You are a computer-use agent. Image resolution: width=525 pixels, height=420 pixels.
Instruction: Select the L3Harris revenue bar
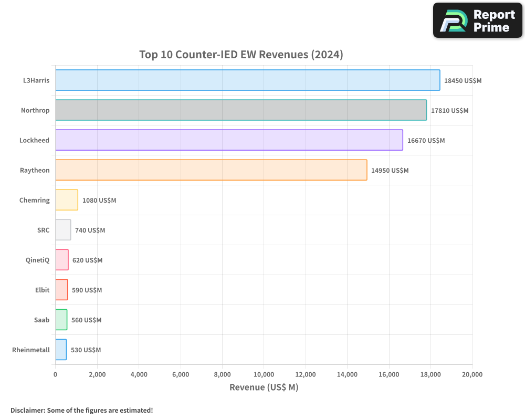247,80
